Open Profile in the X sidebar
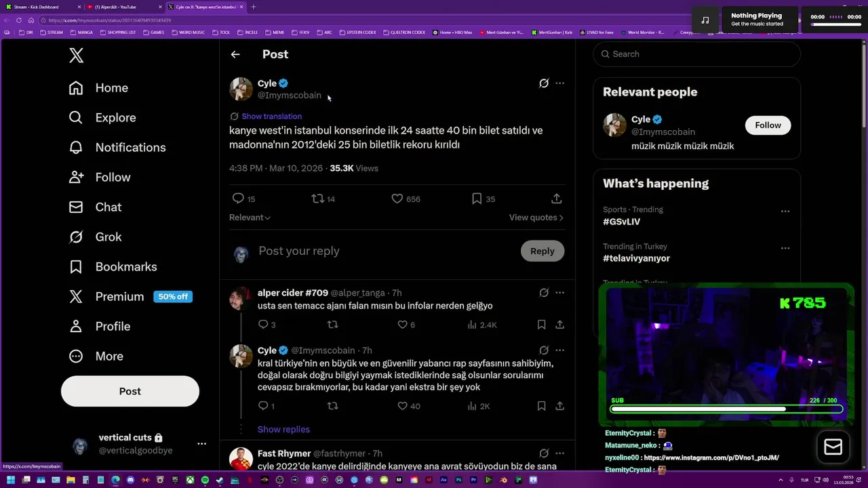This screenshot has width=868, height=488. (x=99, y=327)
